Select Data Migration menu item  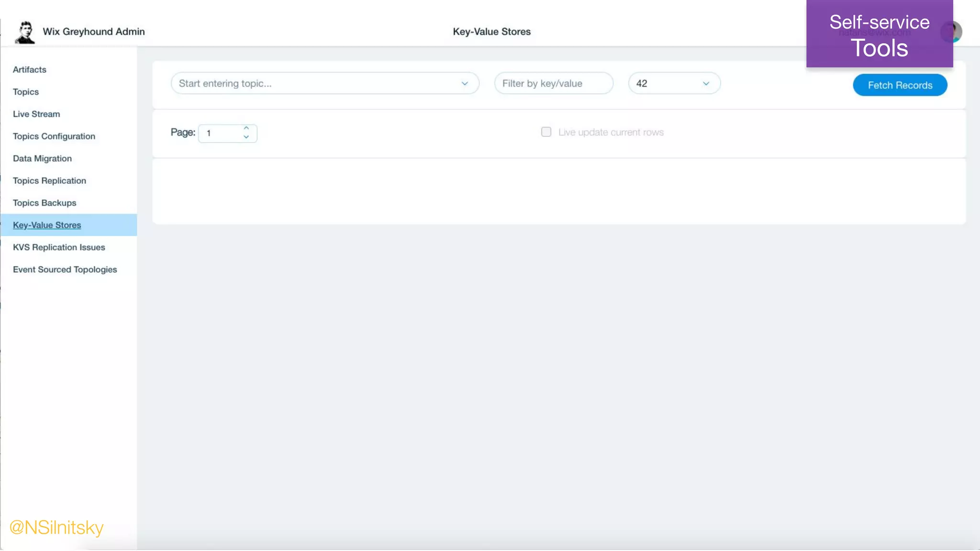pos(42,159)
